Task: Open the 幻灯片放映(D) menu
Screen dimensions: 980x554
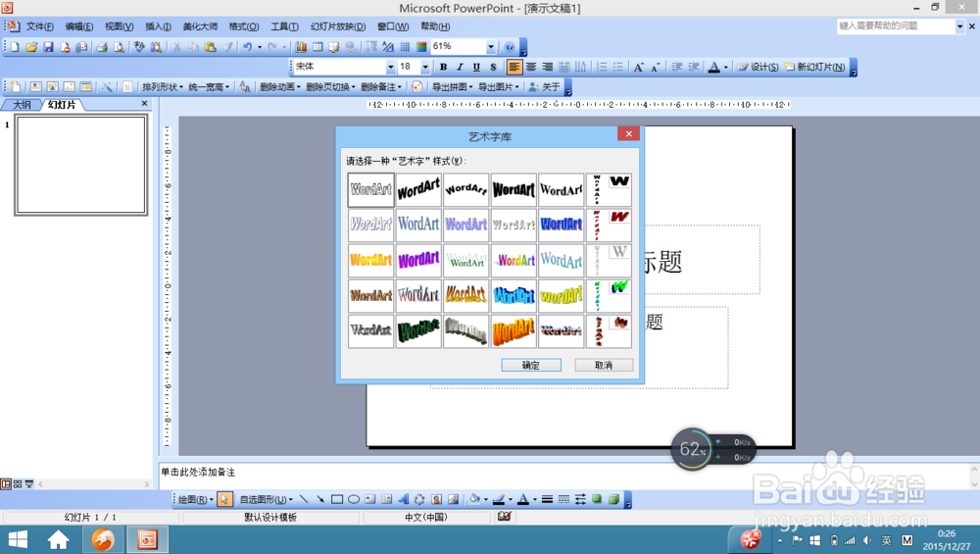Action: [x=337, y=26]
